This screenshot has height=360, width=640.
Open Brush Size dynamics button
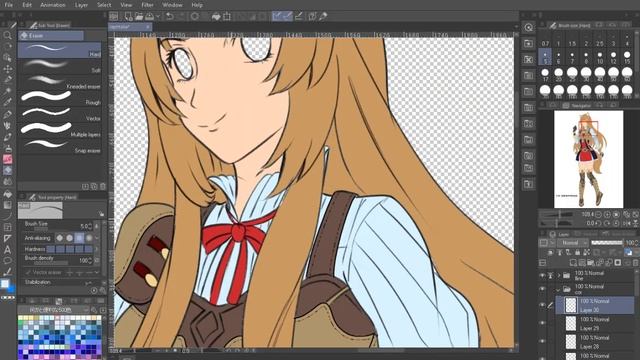coord(97,226)
